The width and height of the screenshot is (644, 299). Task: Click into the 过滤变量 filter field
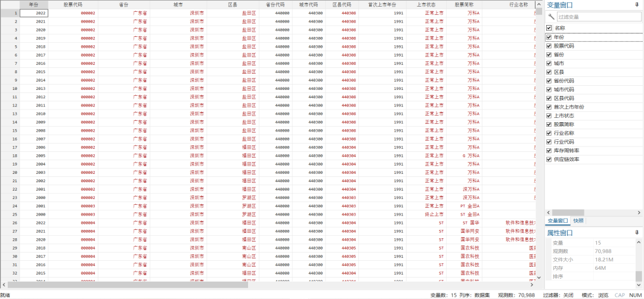[599, 17]
